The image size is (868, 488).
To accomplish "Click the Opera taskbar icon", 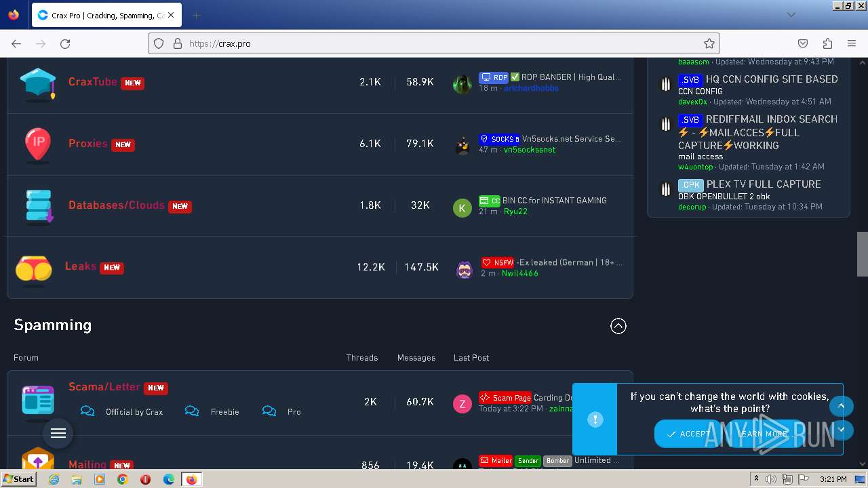I will click(x=146, y=479).
